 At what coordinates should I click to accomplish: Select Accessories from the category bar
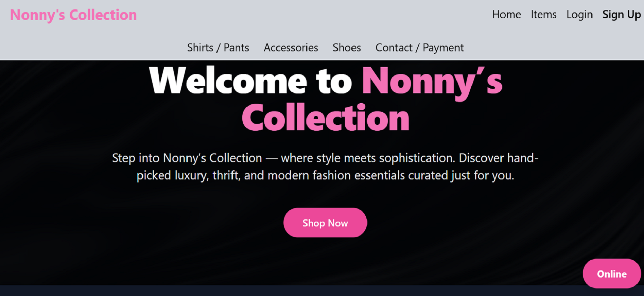click(x=291, y=48)
